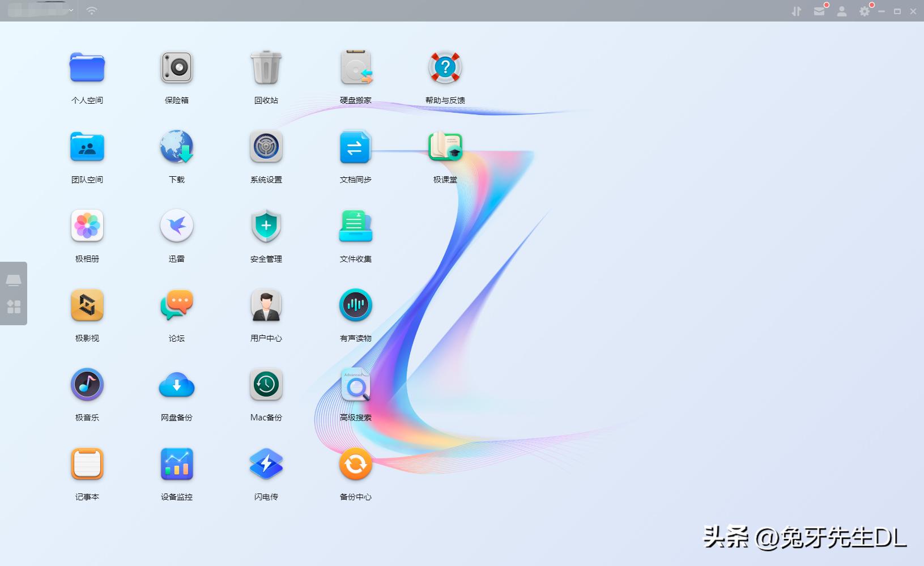924x566 pixels.
Task: Open the gear settings in the title bar
Action: 865,11
